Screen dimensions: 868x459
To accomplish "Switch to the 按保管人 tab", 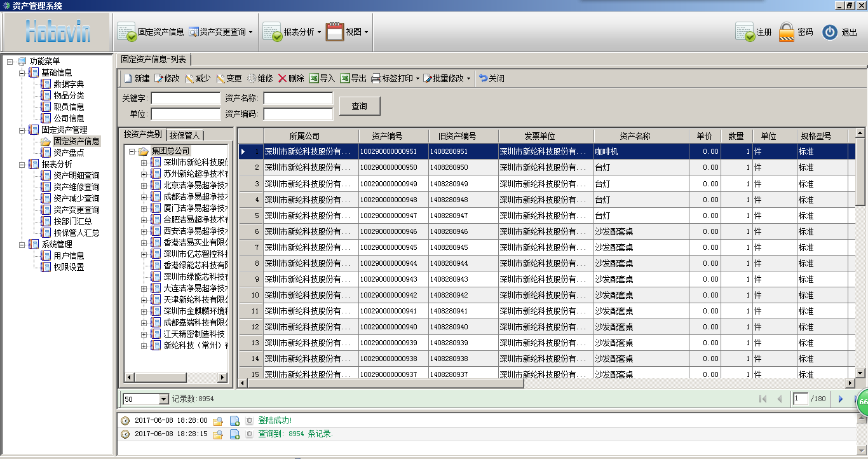I will click(185, 135).
